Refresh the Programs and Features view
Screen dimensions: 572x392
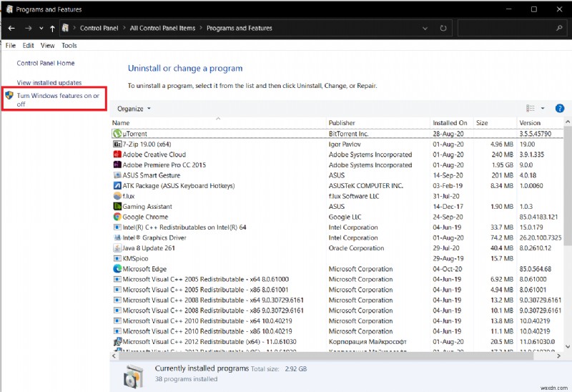443,28
